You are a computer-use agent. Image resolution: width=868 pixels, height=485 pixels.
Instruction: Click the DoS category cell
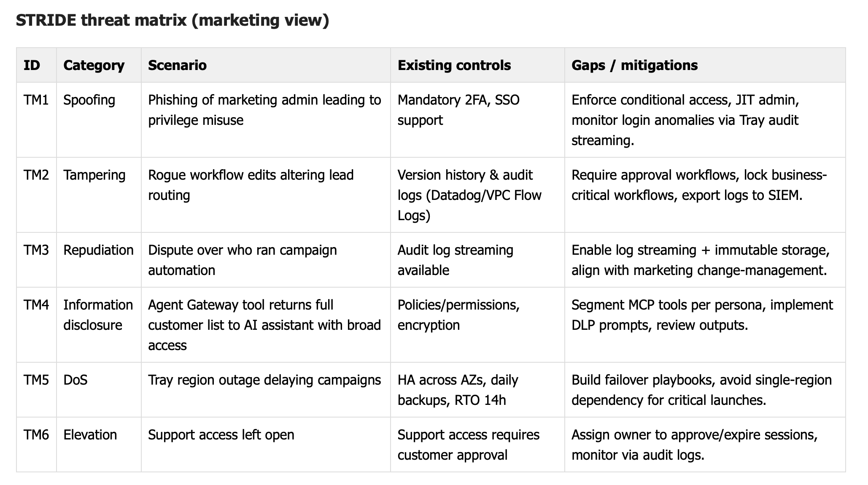tap(75, 380)
